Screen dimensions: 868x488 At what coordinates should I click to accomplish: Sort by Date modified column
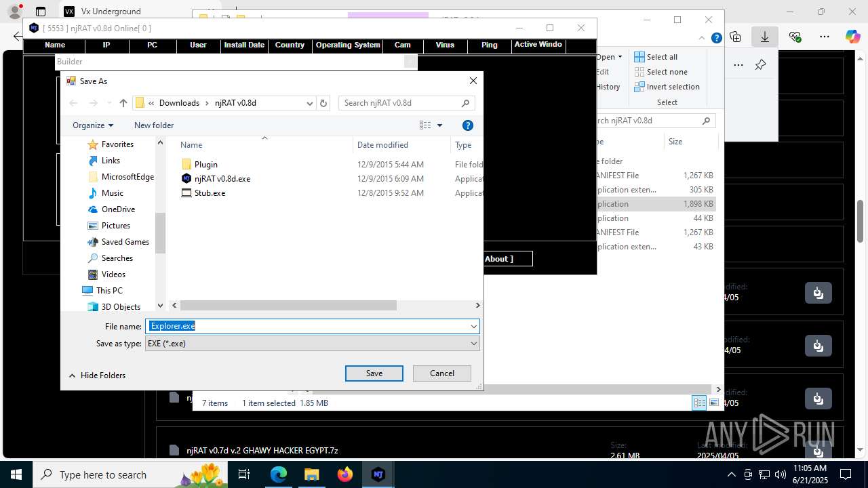[x=382, y=145]
